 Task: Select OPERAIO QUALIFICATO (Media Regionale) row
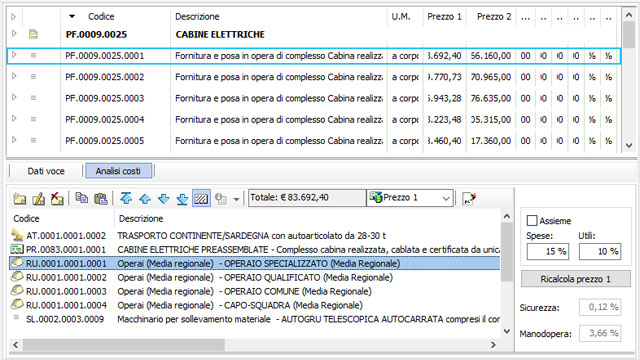pyautogui.click(x=255, y=278)
